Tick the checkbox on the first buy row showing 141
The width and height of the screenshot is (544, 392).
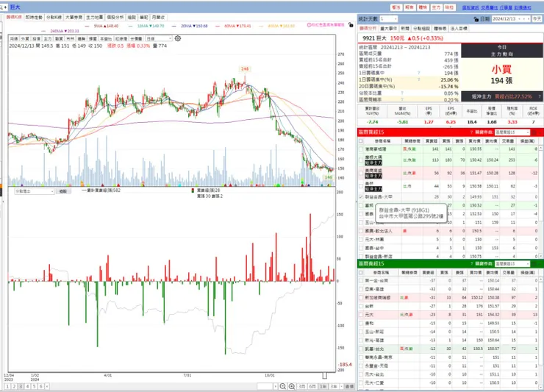361,149
